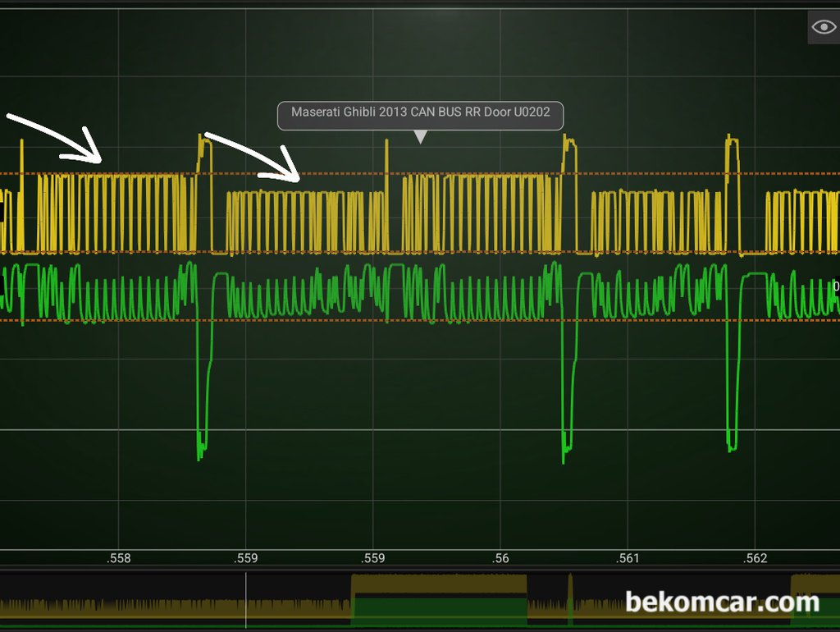Tap the .562 time axis label

755,559
